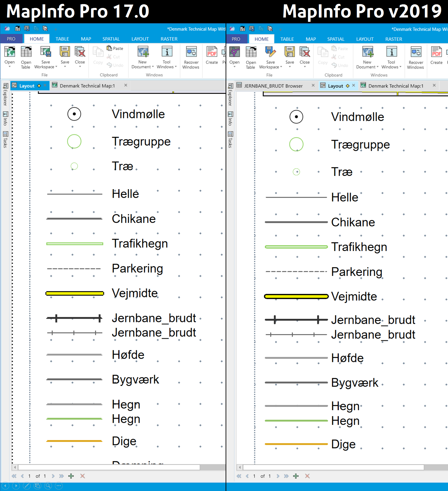Image resolution: width=448 pixels, height=491 pixels.
Task: Expand the Open dropdown arrow in right ribbon
Action: point(234,67)
